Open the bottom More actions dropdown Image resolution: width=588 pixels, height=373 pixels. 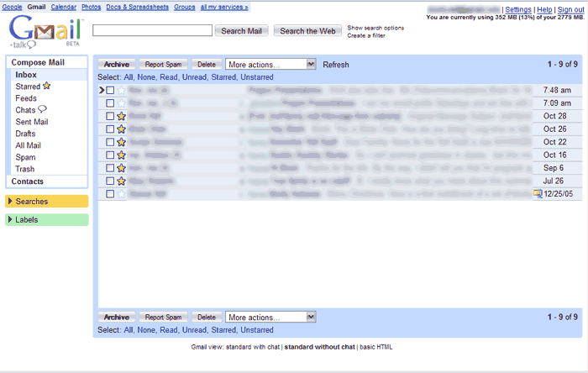click(270, 318)
